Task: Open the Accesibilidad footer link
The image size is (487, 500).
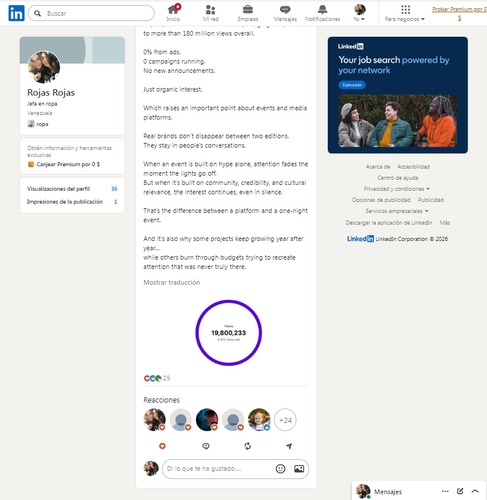Action: click(413, 167)
